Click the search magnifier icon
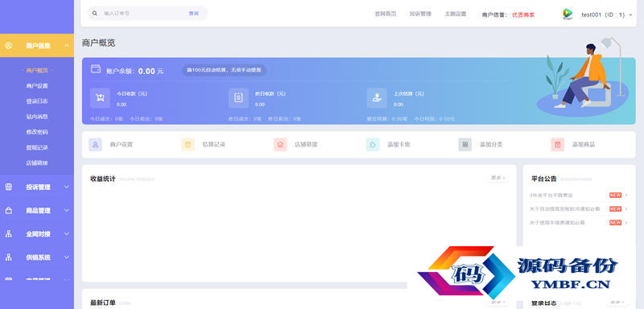 (94, 14)
